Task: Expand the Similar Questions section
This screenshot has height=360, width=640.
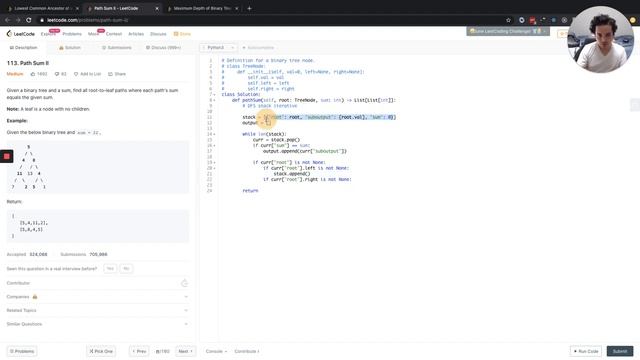Action: point(98,324)
